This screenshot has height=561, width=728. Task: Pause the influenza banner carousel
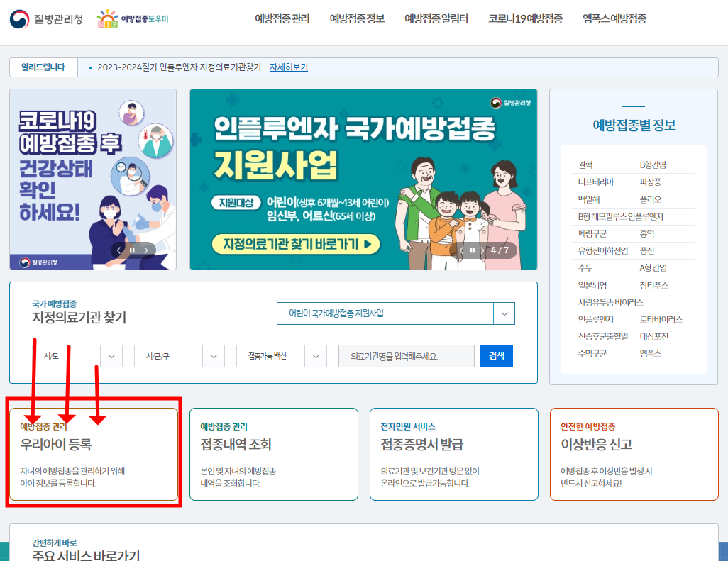pos(473,250)
